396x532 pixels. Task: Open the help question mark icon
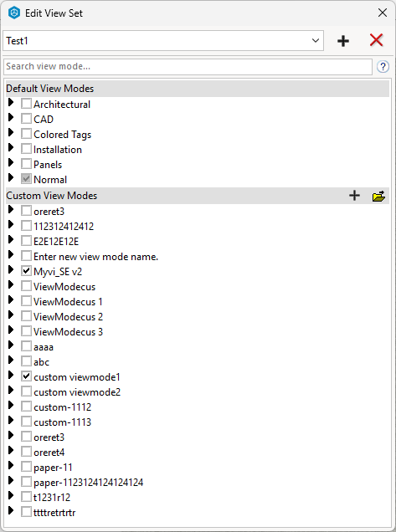click(383, 67)
